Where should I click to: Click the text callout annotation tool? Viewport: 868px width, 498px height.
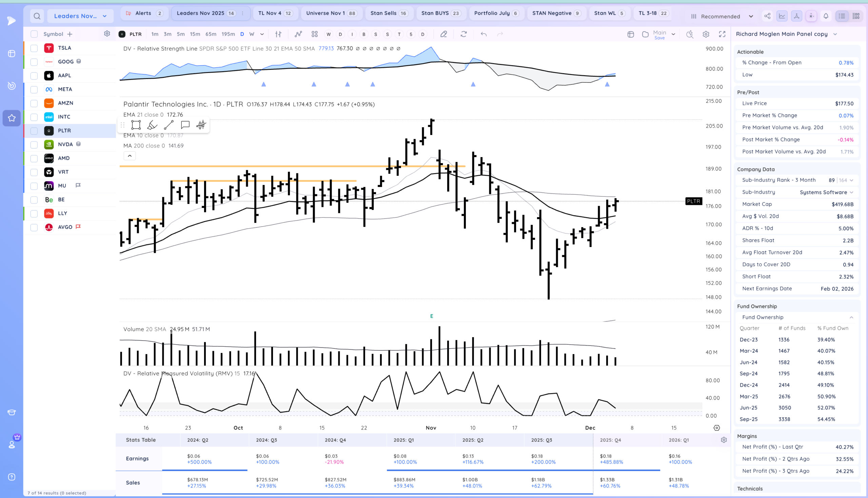click(x=185, y=125)
